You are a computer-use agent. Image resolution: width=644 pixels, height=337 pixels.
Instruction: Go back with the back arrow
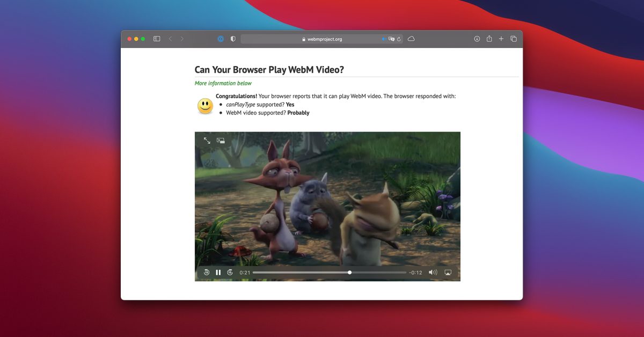click(170, 39)
